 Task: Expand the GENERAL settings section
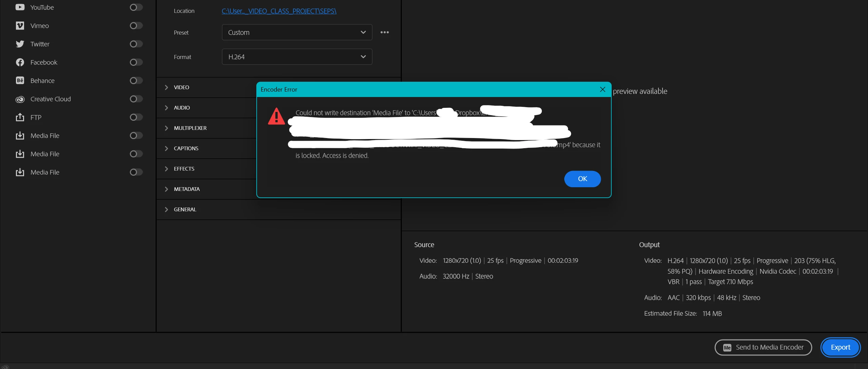(x=185, y=209)
